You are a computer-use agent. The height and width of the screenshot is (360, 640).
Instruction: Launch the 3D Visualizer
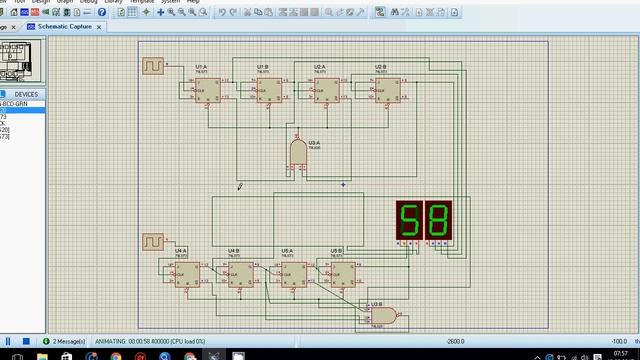pos(46,12)
